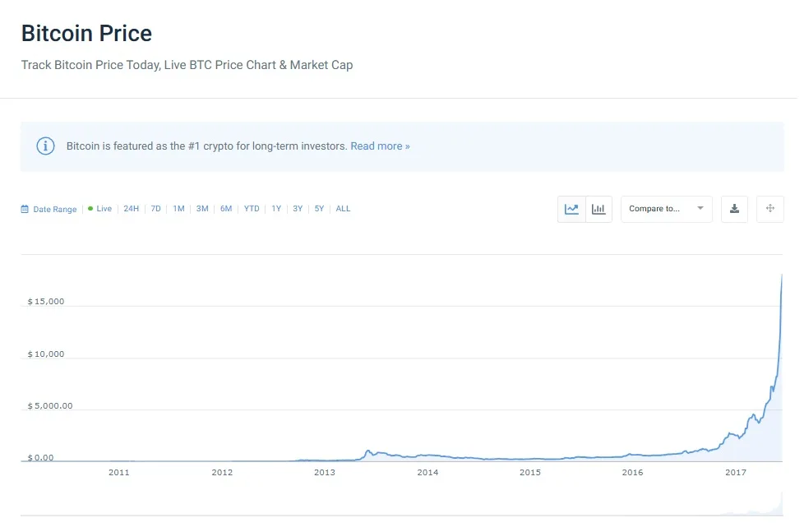This screenshot has height=532, width=804.
Task: Click the 2012 year label
Action: (x=222, y=473)
